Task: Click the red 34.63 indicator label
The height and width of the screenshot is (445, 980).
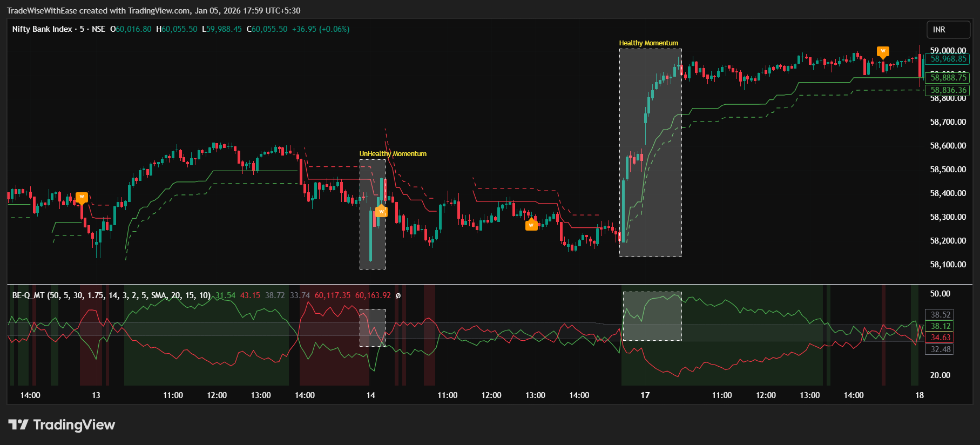Action: (940, 338)
